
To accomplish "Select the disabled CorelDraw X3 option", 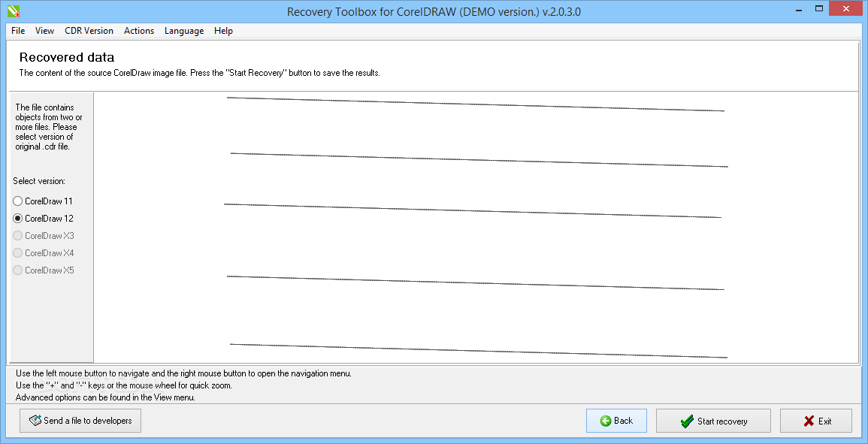I will pos(43,236).
